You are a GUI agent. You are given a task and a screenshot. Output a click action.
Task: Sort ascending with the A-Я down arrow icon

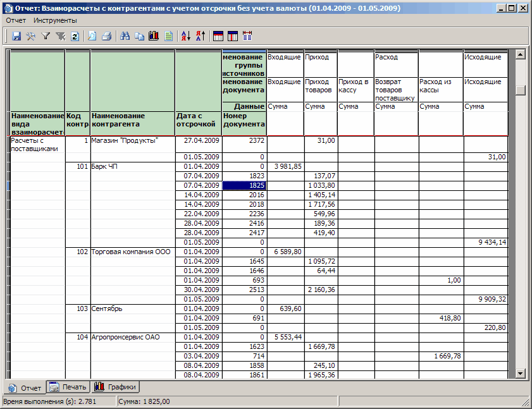tap(185, 36)
